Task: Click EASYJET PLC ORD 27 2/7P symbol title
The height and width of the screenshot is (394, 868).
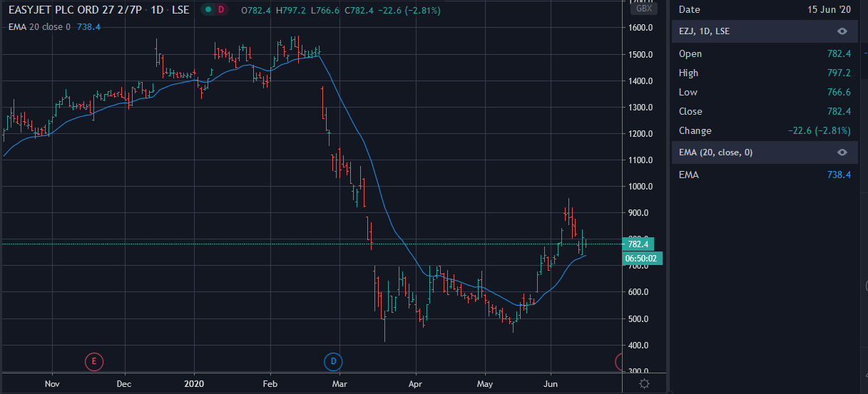Action: [74, 11]
